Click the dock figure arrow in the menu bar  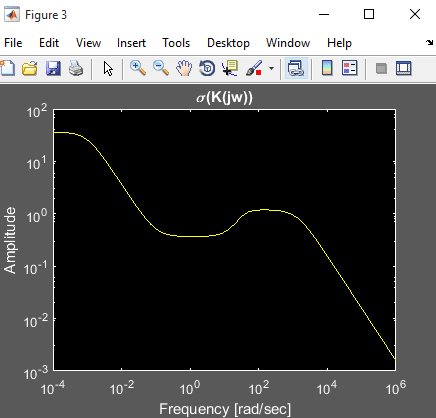pyautogui.click(x=429, y=42)
